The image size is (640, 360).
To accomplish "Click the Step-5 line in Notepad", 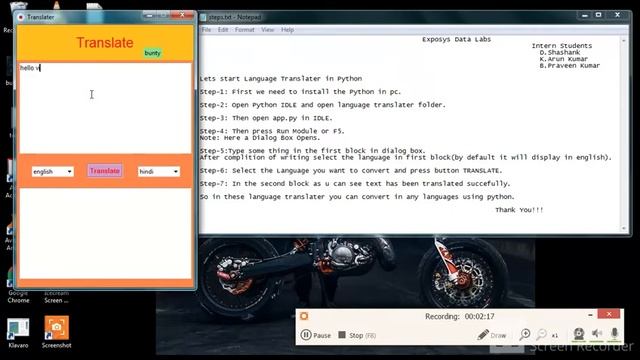I will pos(313,151).
